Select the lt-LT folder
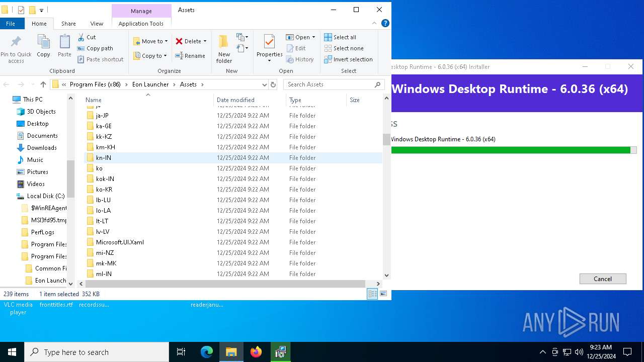644x362 pixels. 102,221
